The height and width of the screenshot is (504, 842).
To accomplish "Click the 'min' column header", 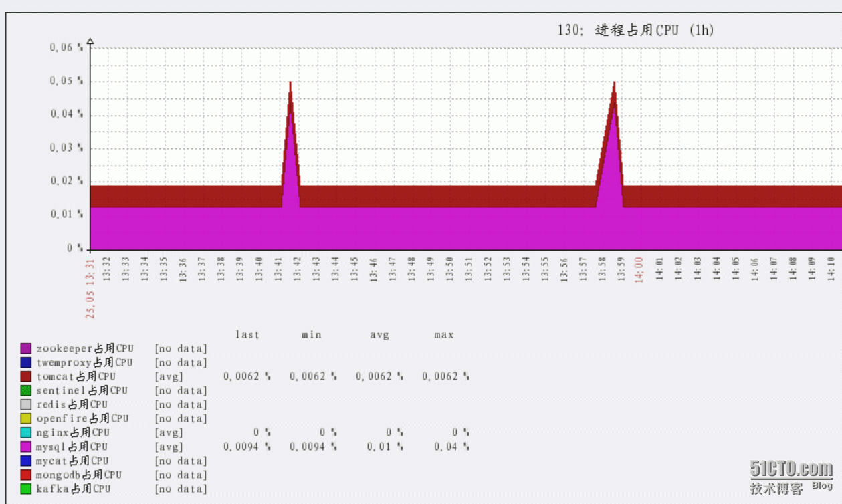I will [x=312, y=334].
